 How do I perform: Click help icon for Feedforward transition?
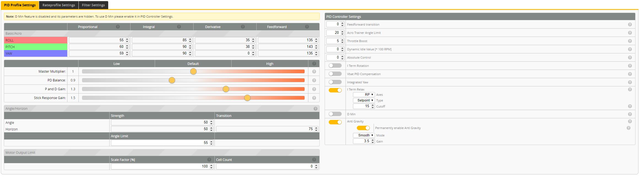pos(630,24)
